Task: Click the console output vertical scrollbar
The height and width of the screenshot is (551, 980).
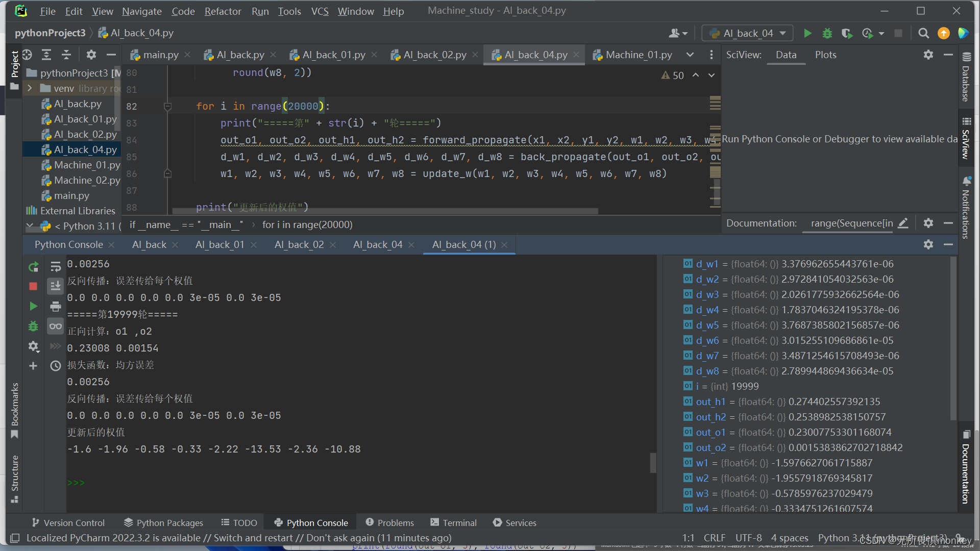Action: coord(653,462)
